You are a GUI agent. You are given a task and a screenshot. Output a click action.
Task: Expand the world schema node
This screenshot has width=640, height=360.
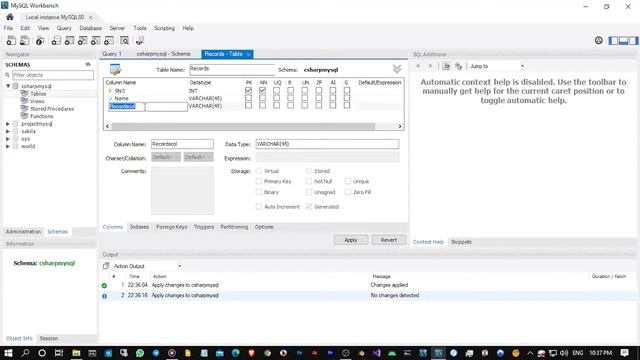(8, 146)
